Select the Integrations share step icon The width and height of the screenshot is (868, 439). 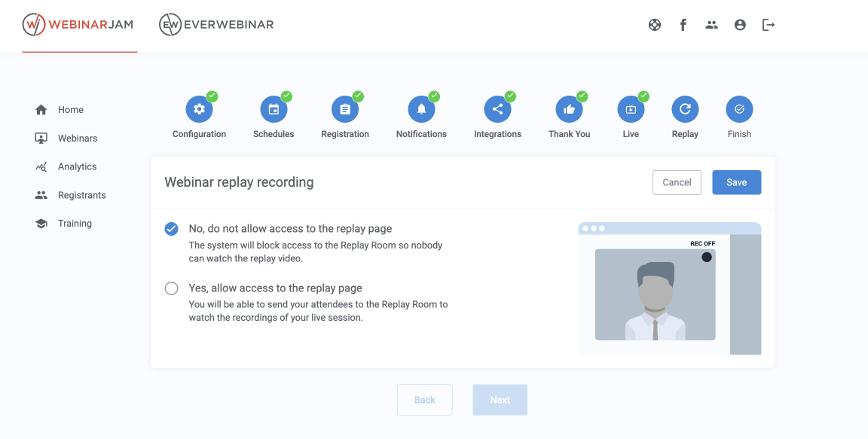pyautogui.click(x=497, y=110)
